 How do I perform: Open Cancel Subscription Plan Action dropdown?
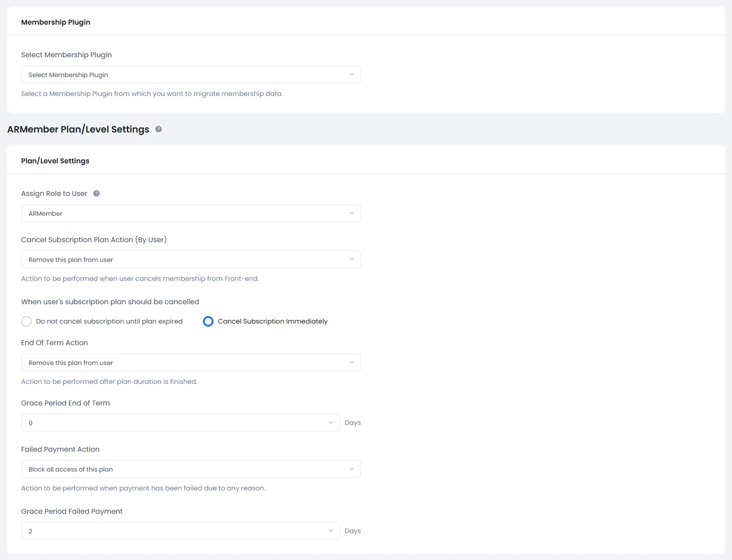191,259
